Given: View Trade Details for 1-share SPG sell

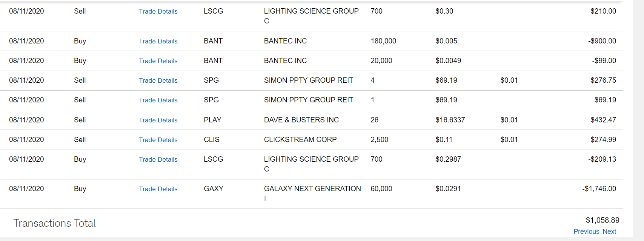Looking at the screenshot, I should 158,100.
